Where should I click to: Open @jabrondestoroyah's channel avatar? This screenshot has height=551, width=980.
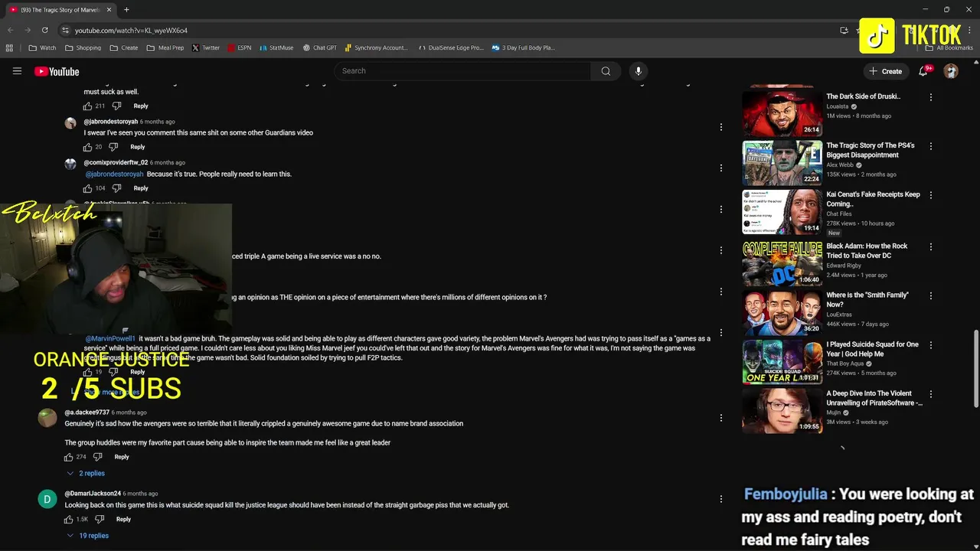click(70, 123)
